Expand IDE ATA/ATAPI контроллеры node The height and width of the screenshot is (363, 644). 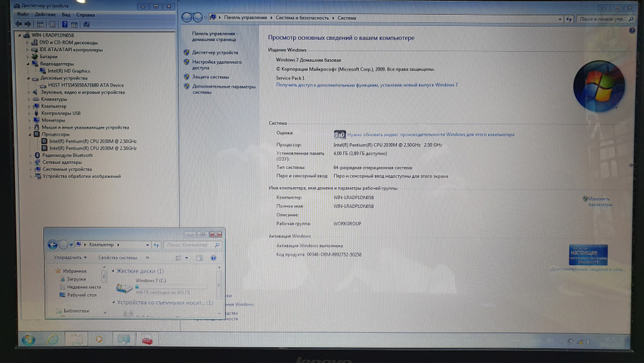point(28,50)
